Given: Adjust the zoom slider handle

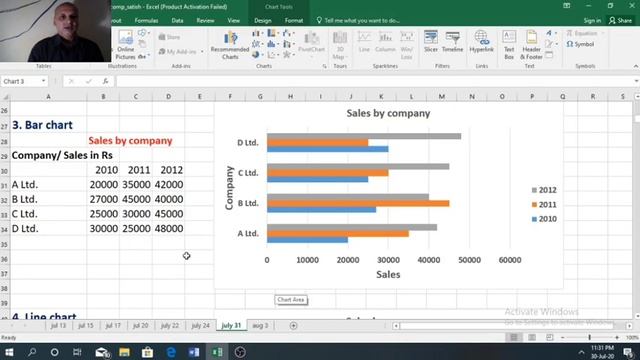Looking at the screenshot, I should (x=589, y=338).
